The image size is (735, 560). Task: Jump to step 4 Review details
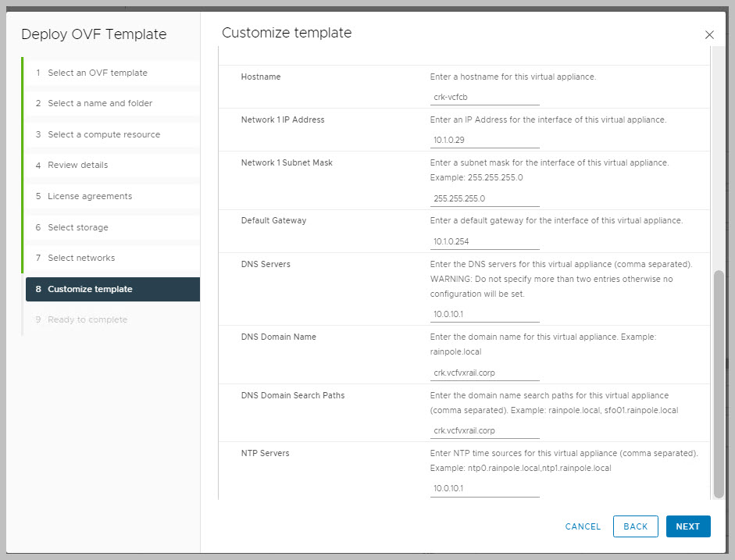pyautogui.click(x=77, y=165)
